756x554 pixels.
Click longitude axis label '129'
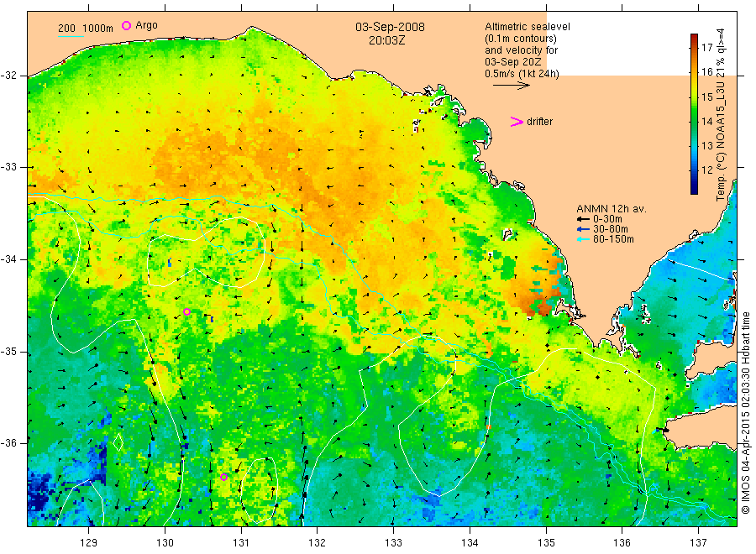coord(89,543)
